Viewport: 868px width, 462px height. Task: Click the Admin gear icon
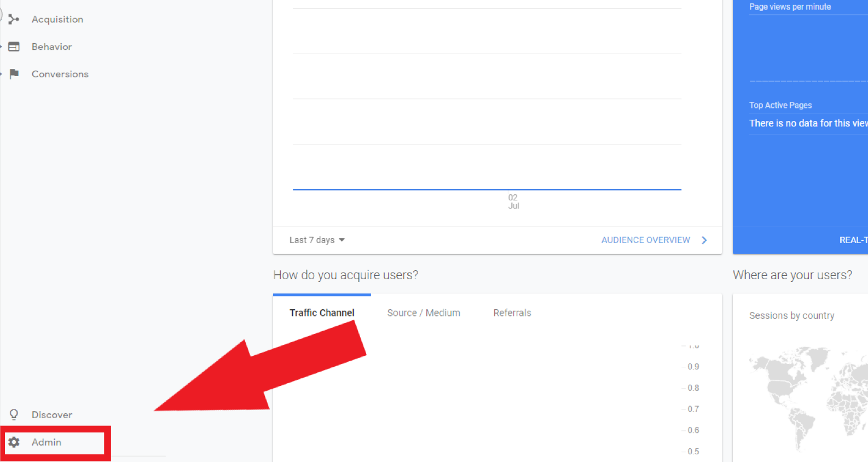click(14, 442)
